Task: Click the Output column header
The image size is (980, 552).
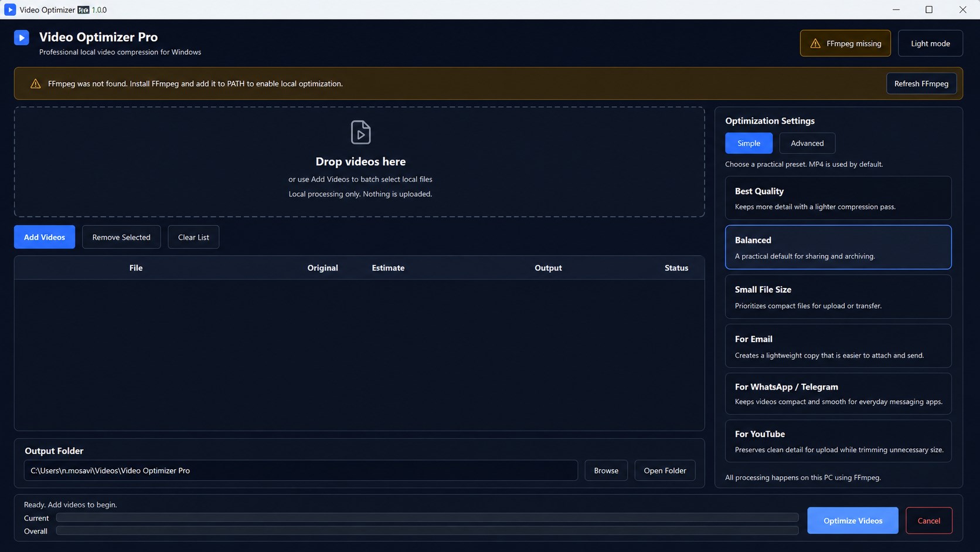Action: pos(548,267)
